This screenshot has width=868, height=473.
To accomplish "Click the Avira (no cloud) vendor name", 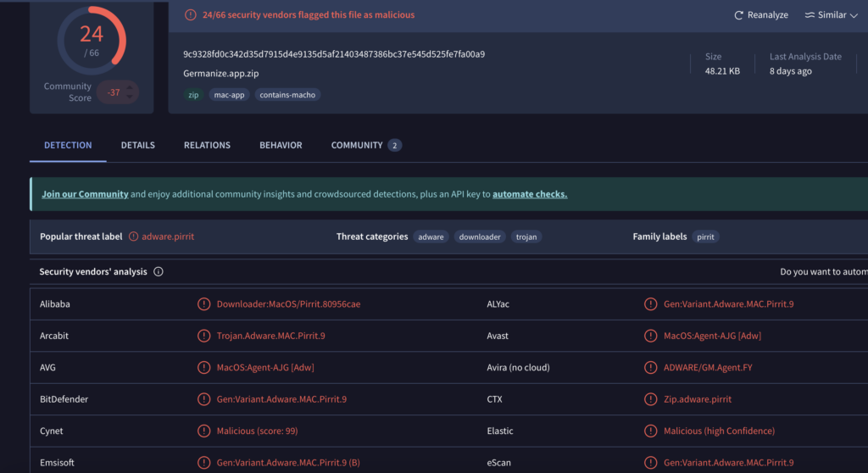I will (518, 367).
